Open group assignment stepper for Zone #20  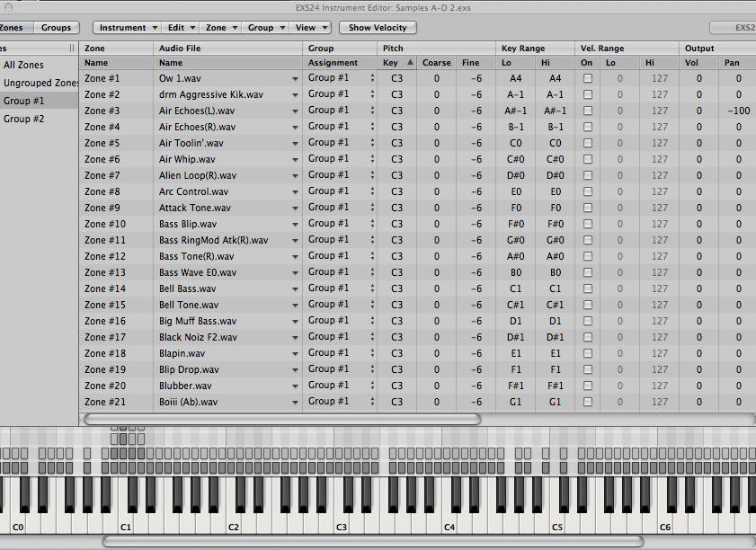click(372, 386)
